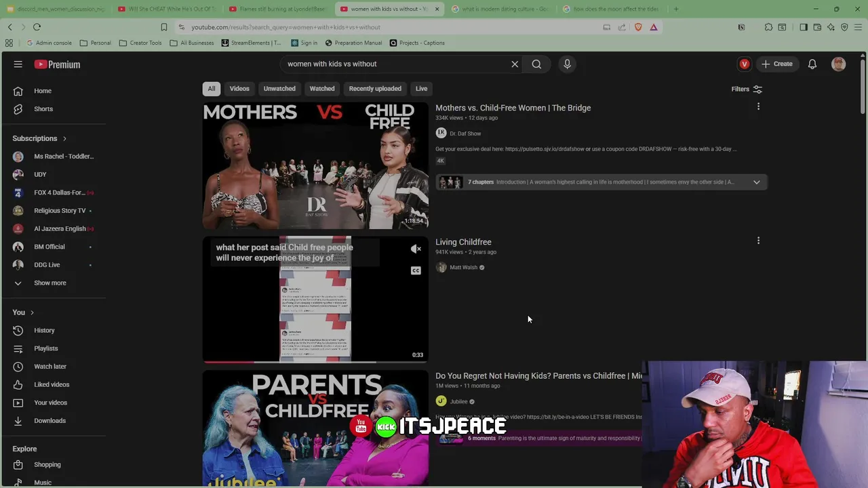The height and width of the screenshot is (488, 868).
Task: Open action menu for Living Childfree video
Action: click(x=758, y=241)
